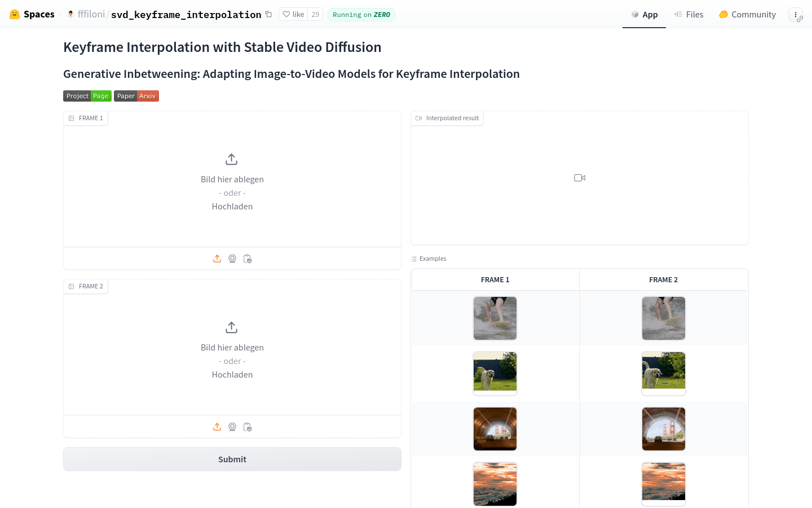Open the Paper Arxiv badge link
The image size is (812, 508).
(136, 96)
